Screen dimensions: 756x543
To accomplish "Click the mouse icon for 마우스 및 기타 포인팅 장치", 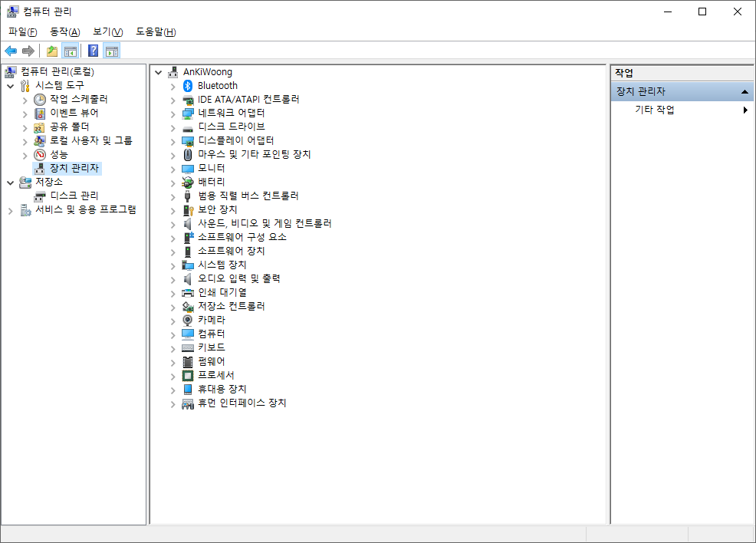I will [x=188, y=155].
